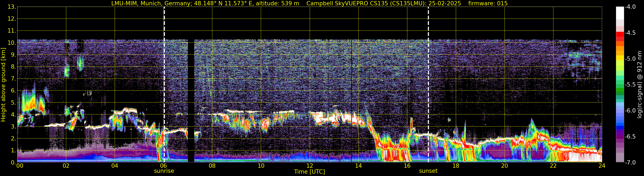Pick the yellow band of the colorbar

[620, 58]
